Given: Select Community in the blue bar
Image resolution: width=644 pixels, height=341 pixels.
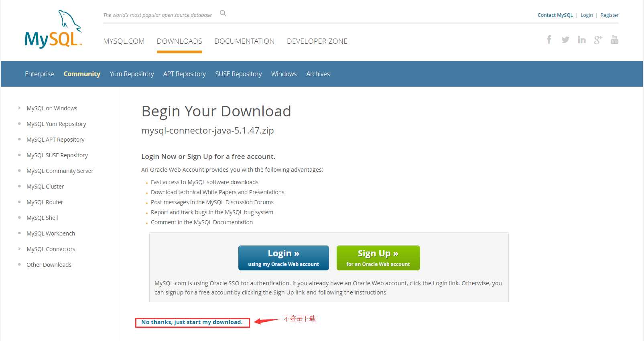Looking at the screenshot, I should pos(82,74).
